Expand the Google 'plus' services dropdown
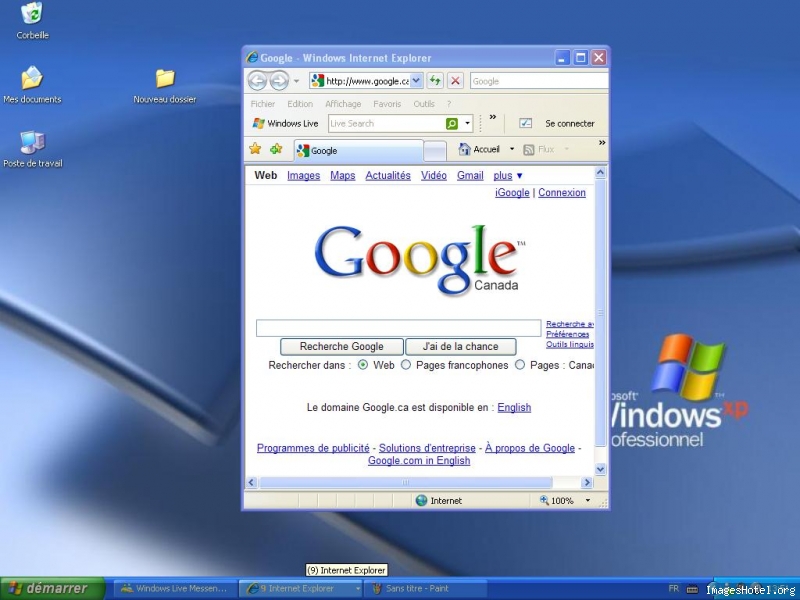800x600 pixels. click(507, 176)
